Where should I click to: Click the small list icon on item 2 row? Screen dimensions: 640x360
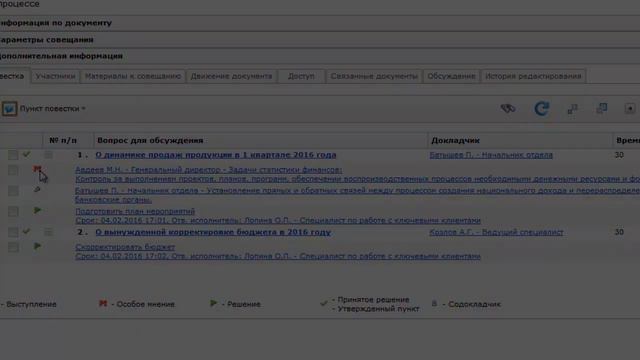[49, 232]
